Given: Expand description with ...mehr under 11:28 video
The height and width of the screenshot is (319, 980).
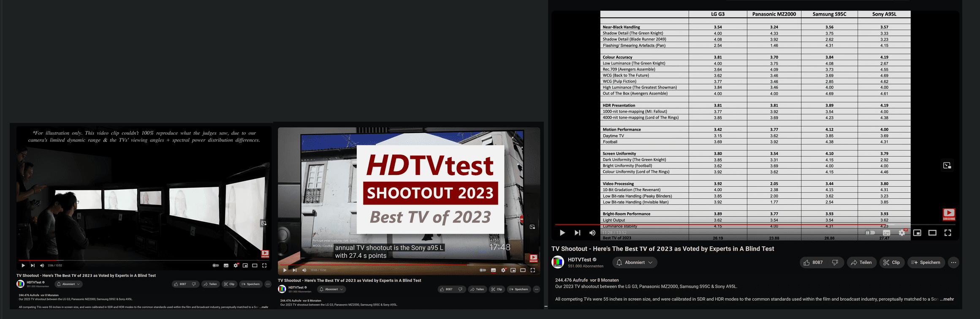Looking at the screenshot, I should pos(947,299).
